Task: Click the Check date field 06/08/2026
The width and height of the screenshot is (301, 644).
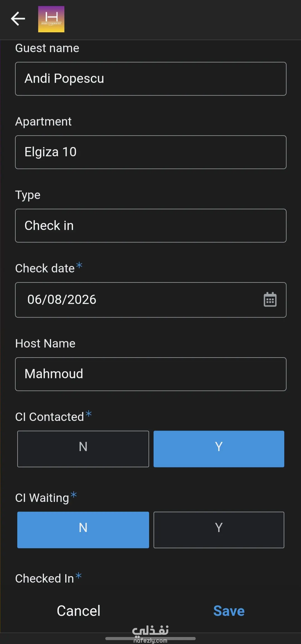Action: point(151,300)
